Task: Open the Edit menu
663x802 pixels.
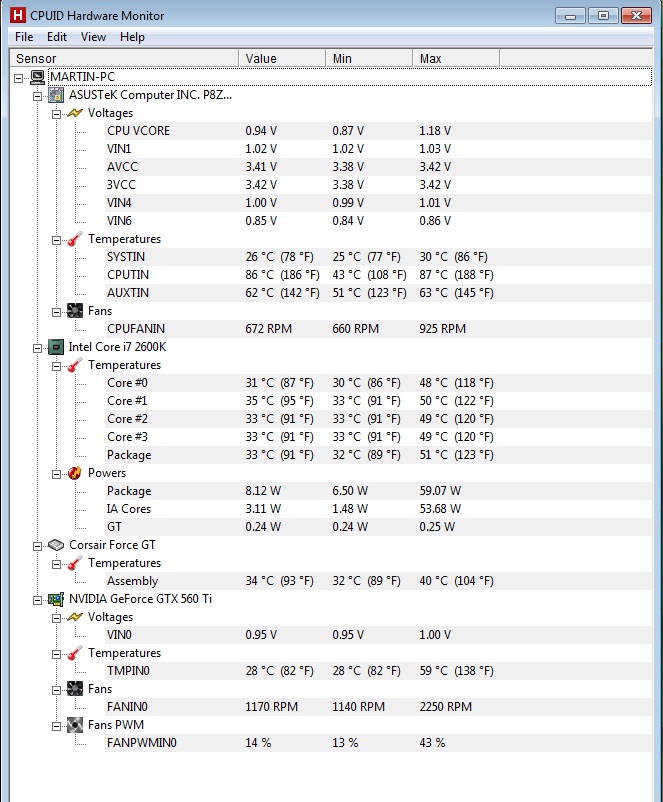Action: pos(57,37)
